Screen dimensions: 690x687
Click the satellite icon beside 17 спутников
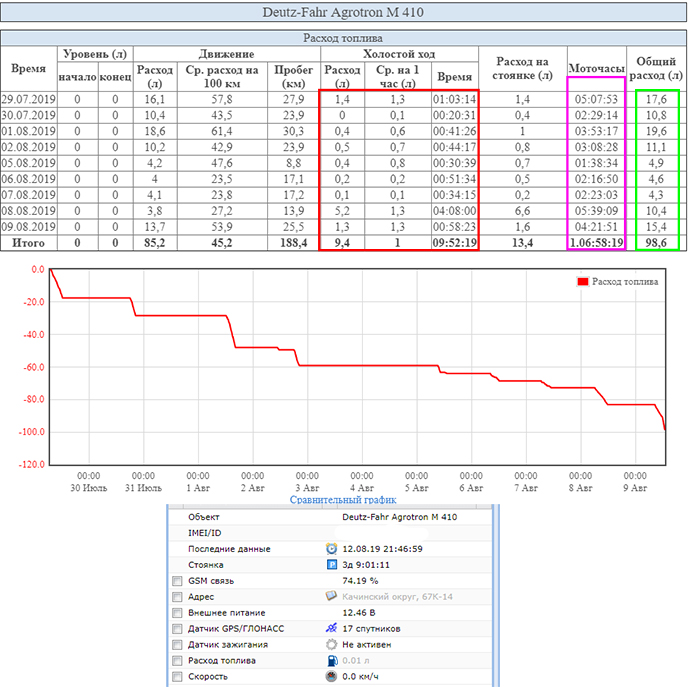(333, 628)
